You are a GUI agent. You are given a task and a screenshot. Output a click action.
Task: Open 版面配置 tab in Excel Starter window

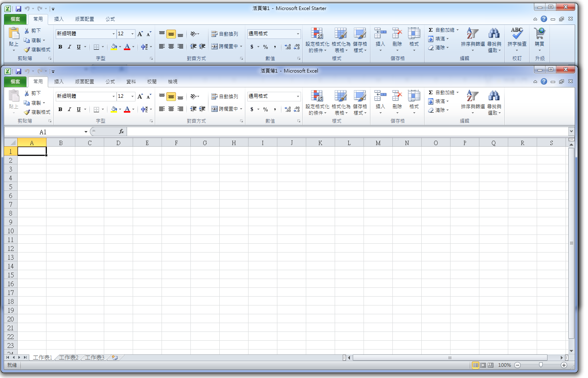tap(85, 19)
